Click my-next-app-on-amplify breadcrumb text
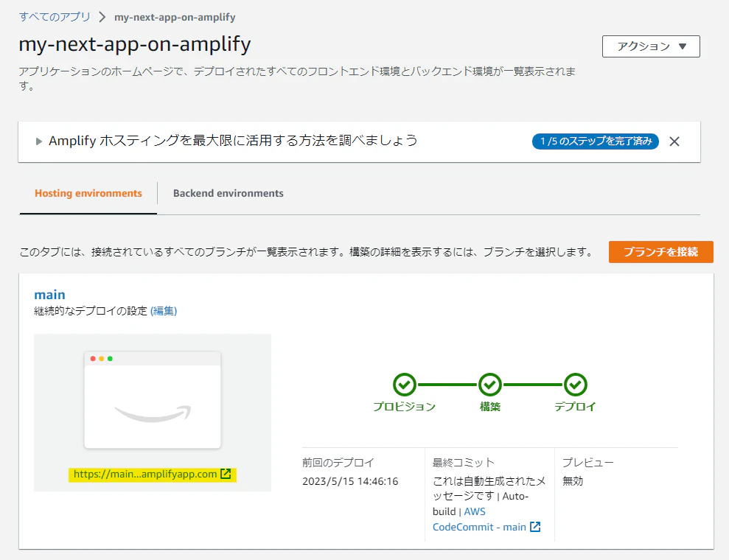The image size is (729, 560). coord(175,17)
